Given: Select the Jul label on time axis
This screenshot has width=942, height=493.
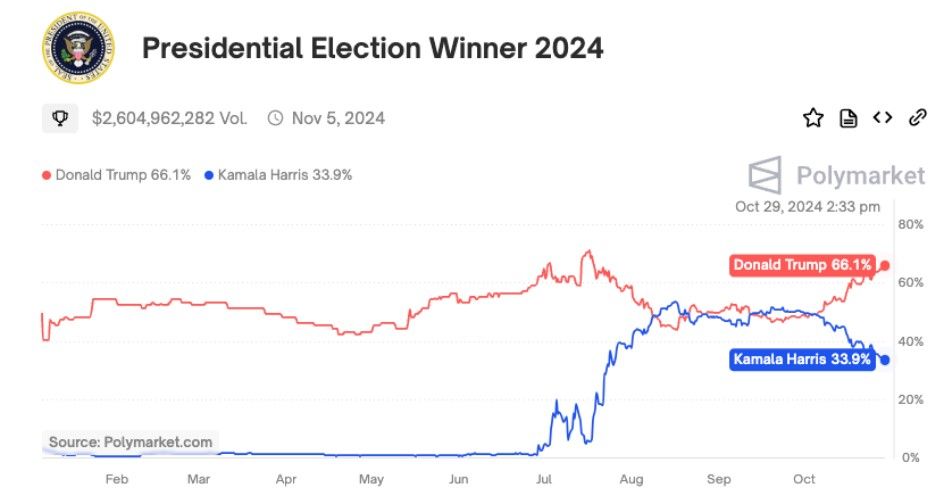Looking at the screenshot, I should tap(544, 479).
